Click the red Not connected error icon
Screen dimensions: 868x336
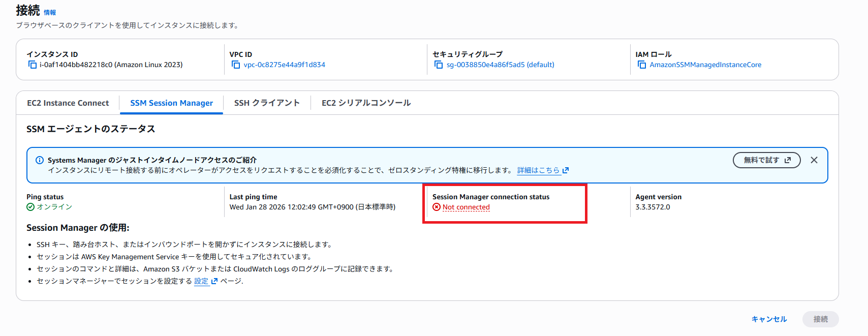tap(437, 207)
